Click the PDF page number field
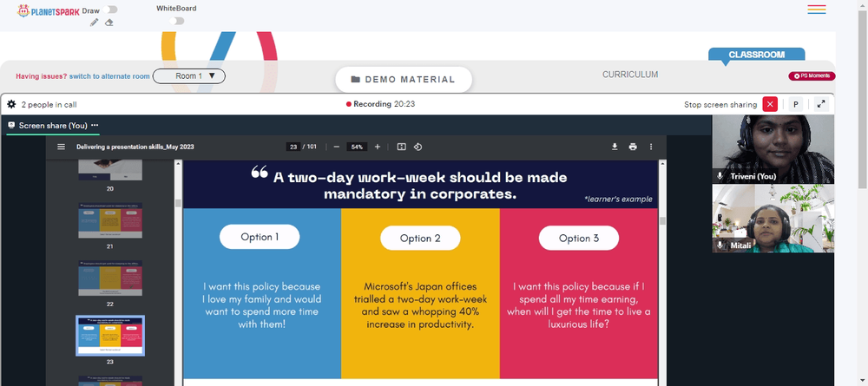Screen dimensions: 868x386 (x=293, y=147)
